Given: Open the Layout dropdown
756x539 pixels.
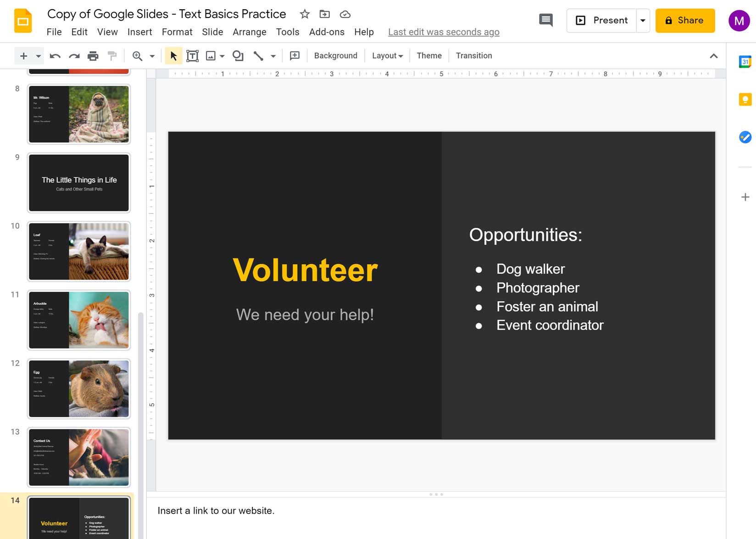Looking at the screenshot, I should [386, 55].
